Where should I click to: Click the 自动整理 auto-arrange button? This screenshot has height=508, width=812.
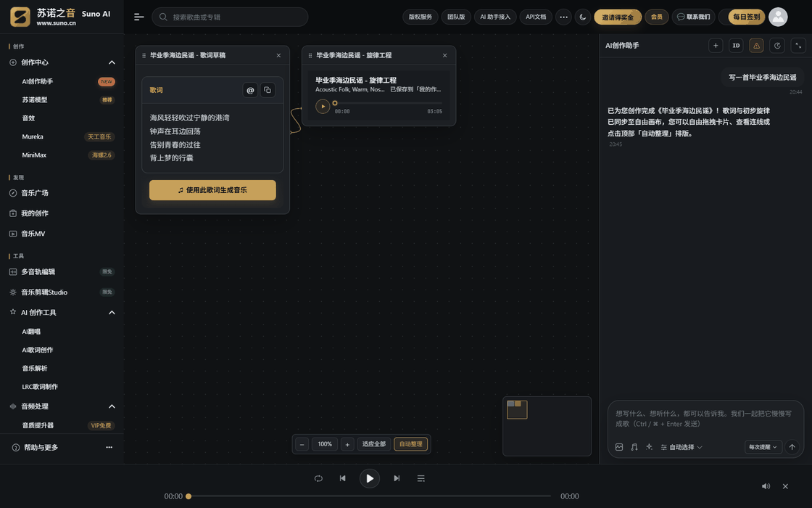(410, 444)
